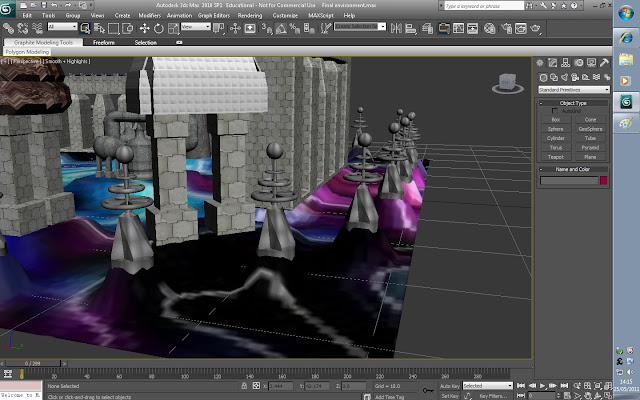Open the Edit menu
Image resolution: width=640 pixels, height=400 pixels.
click(x=27, y=16)
